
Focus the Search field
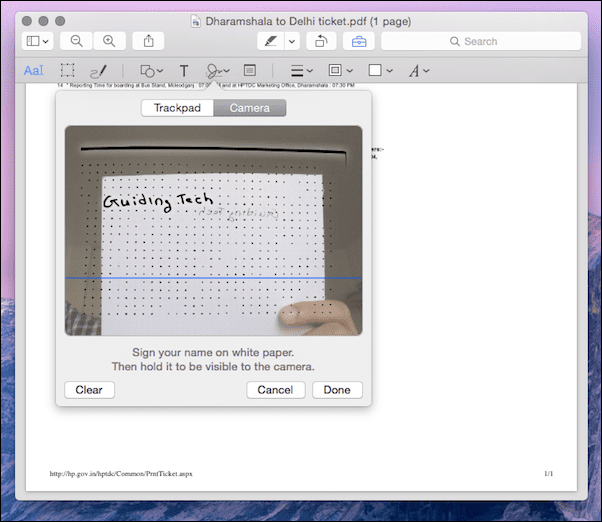tap(481, 41)
